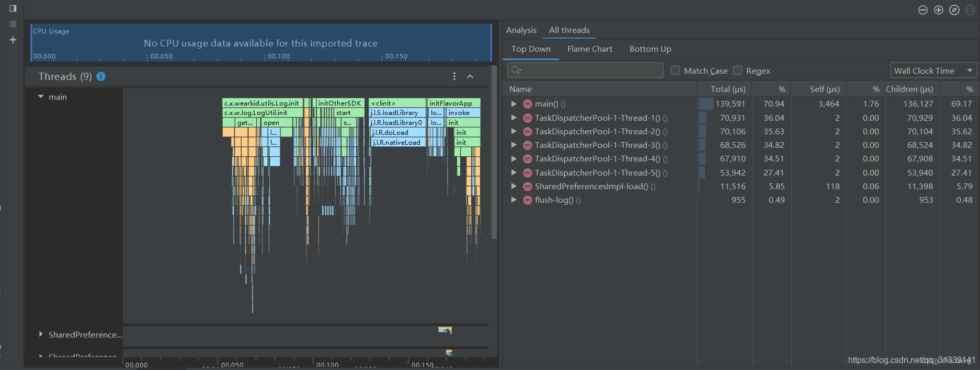This screenshot has width=980, height=370.
Task: Select the c.x.wearkid.utils.Log.init trace block
Action: [262, 103]
